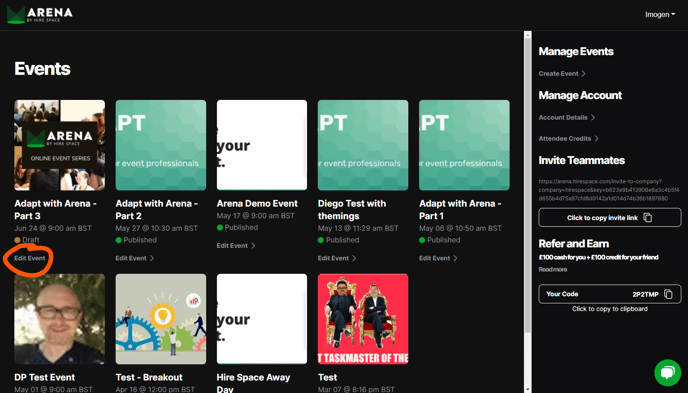Open Account Details link
The image size is (688, 393).
click(566, 118)
